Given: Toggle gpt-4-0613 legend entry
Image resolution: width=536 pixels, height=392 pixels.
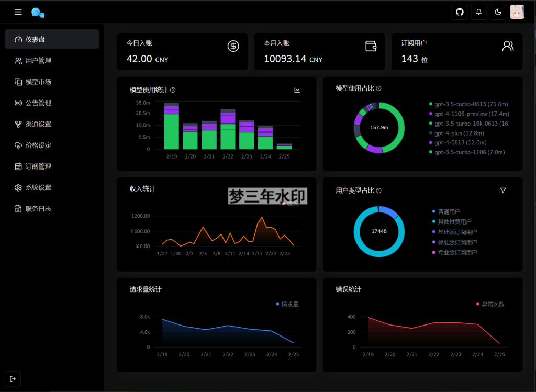Looking at the screenshot, I should coord(457,142).
